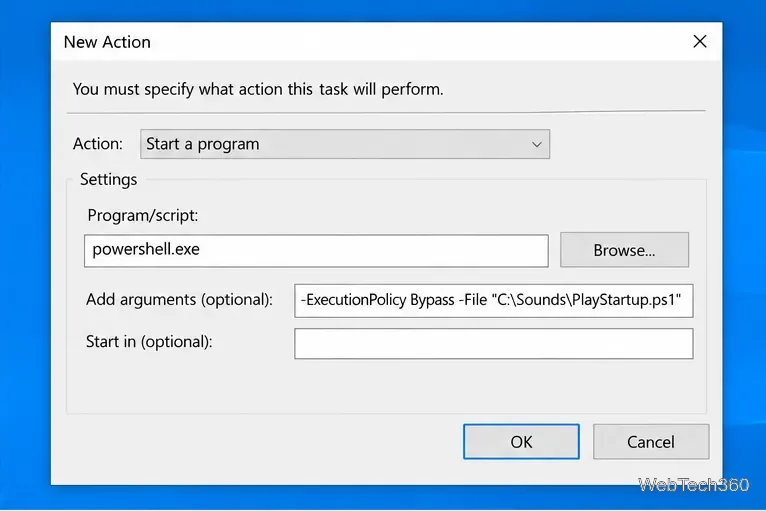Click the Add arguments field with ExecutionPolicy text
766x511 pixels.
tap(493, 300)
